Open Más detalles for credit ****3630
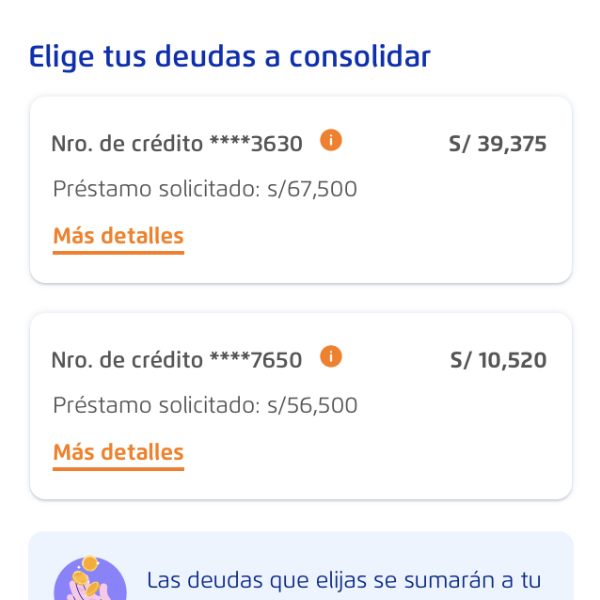The height and width of the screenshot is (600, 600). pos(118,237)
